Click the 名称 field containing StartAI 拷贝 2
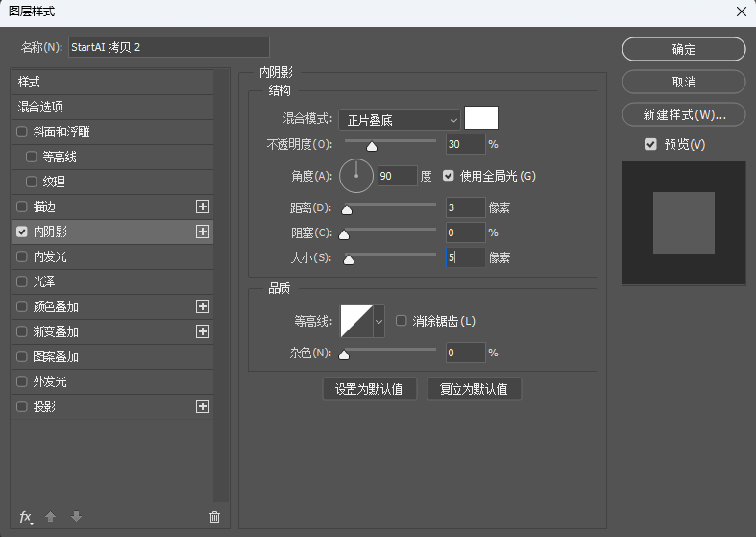 [169, 47]
